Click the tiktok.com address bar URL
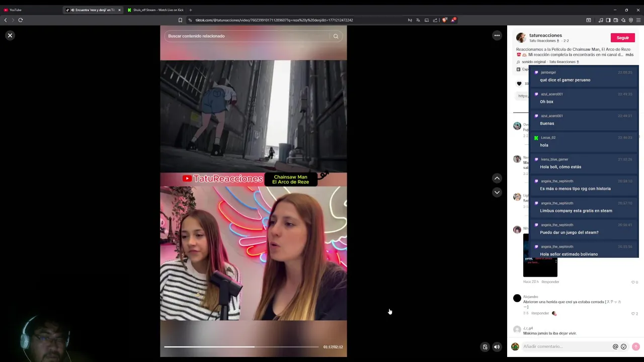The image size is (644, 362). (x=274, y=20)
